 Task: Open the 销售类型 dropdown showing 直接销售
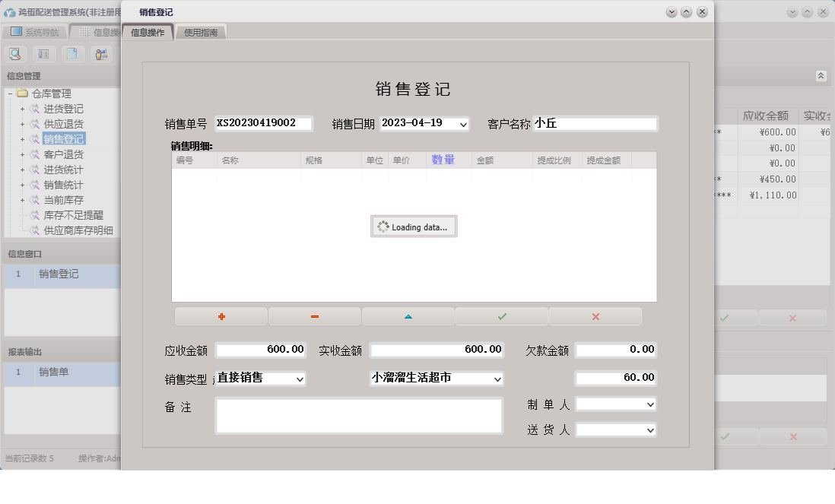300,378
